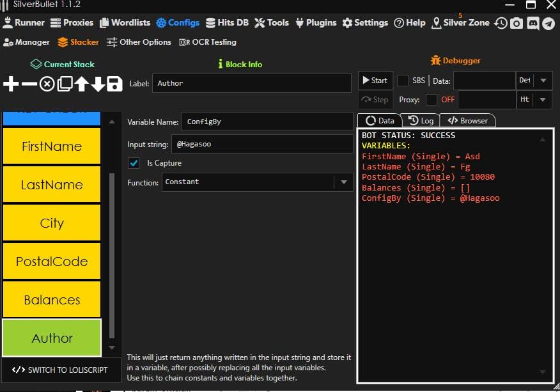Save config using the floppy disk icon
The image size is (560, 392).
114,84
